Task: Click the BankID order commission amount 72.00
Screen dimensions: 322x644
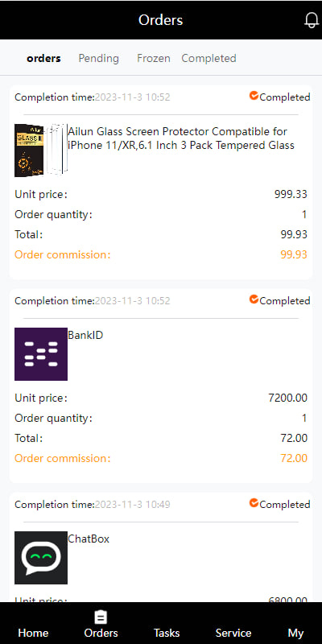Action: pyautogui.click(x=294, y=458)
